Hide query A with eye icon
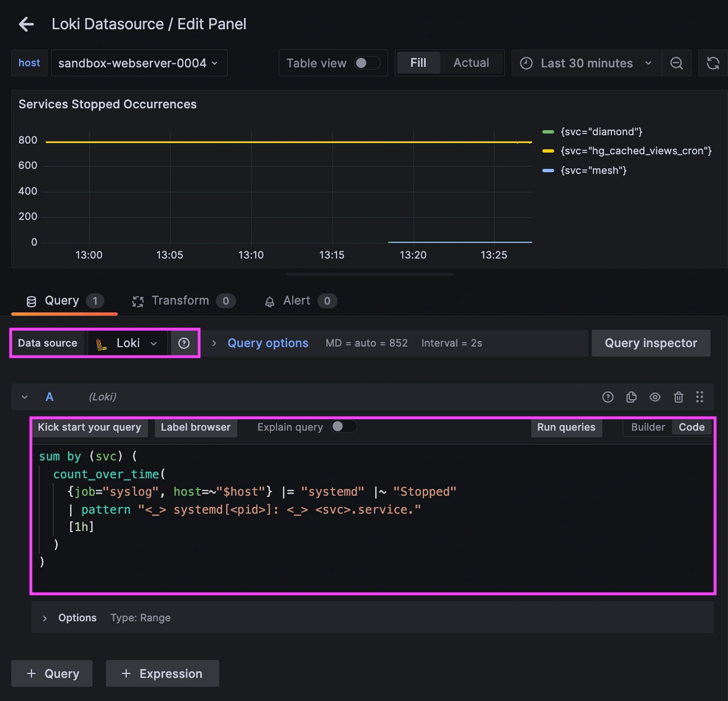The image size is (728, 701). click(x=655, y=397)
